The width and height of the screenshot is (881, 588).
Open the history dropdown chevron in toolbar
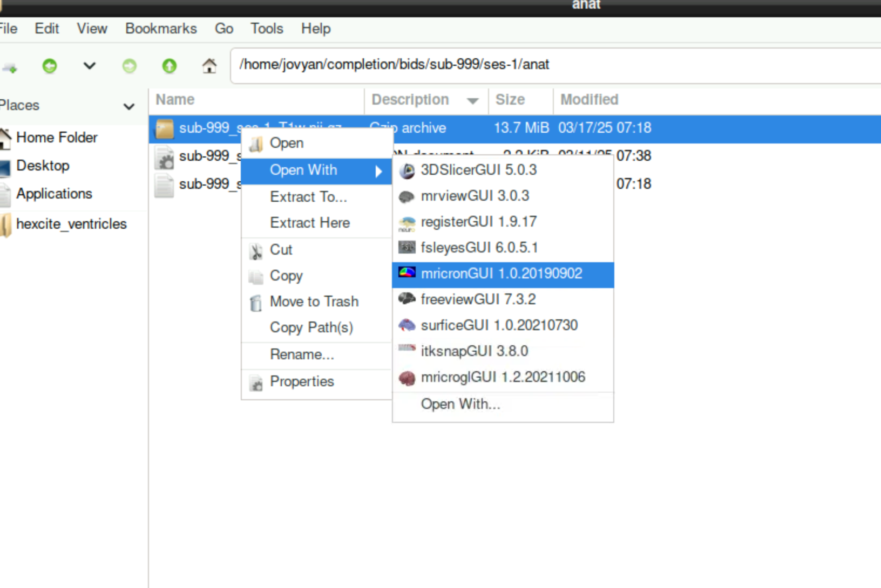coord(90,66)
